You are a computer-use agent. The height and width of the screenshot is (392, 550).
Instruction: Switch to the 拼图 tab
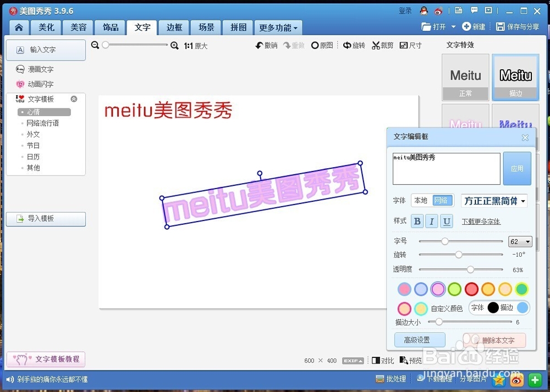237,27
